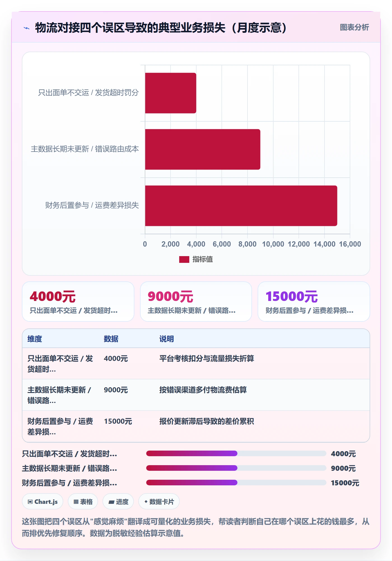Click the progress bar for the 4000元 row

236,453
